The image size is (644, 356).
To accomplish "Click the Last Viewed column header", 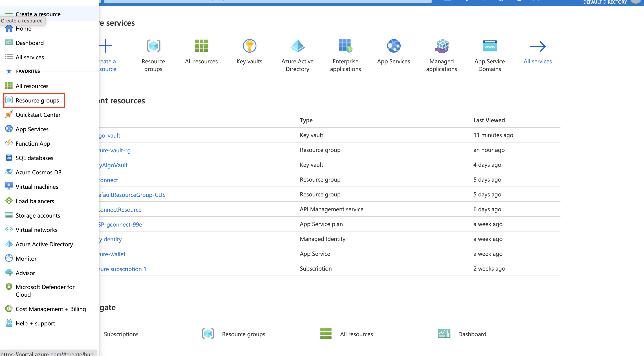I will coord(489,120).
